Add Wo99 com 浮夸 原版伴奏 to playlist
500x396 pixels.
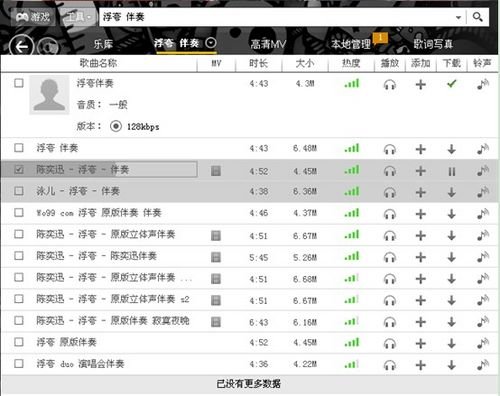point(421,214)
